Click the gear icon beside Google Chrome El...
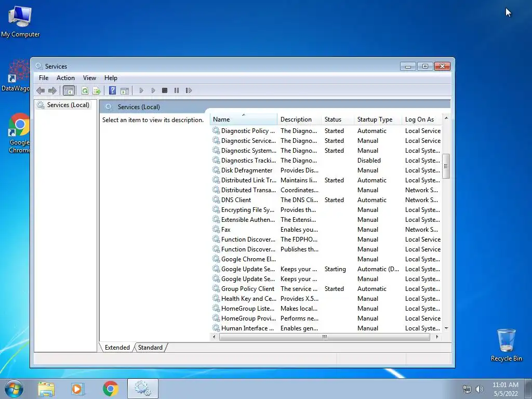This screenshot has width=532, height=399. coord(216,259)
